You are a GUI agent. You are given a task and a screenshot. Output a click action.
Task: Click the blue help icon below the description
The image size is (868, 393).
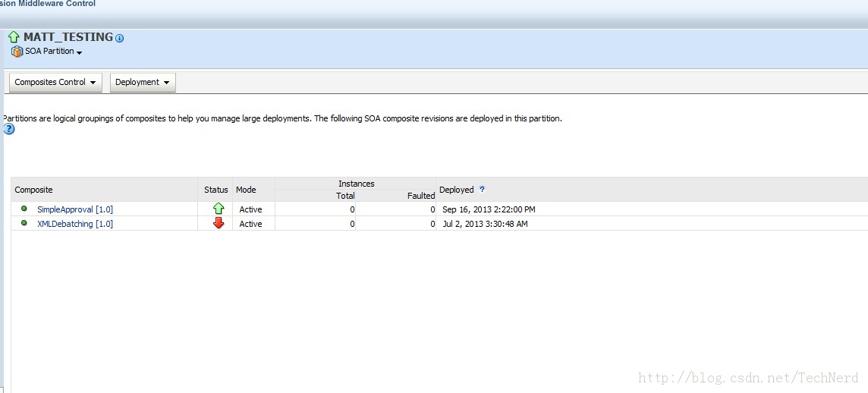point(9,129)
